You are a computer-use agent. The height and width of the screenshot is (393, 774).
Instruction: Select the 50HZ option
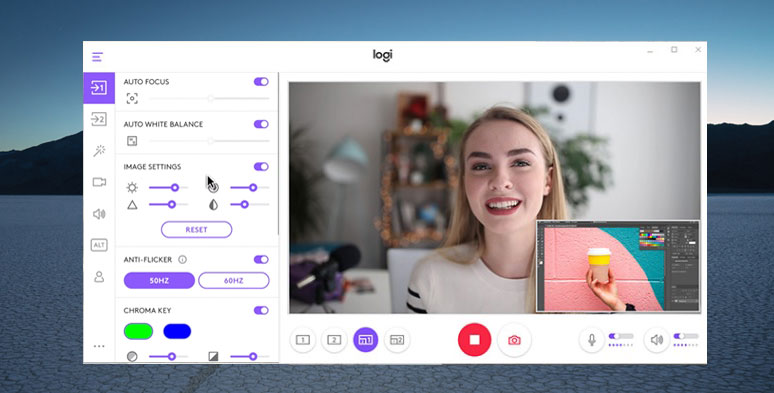click(159, 280)
